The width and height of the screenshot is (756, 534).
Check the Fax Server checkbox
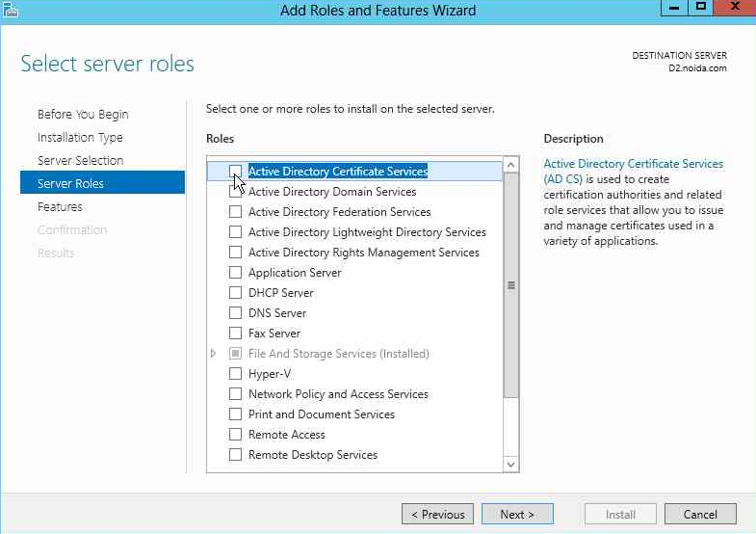point(235,334)
